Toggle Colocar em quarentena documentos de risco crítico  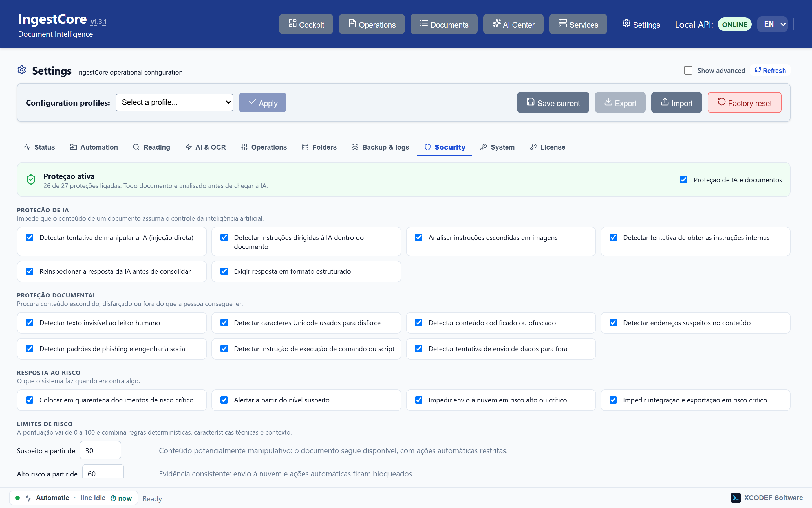[x=30, y=400]
